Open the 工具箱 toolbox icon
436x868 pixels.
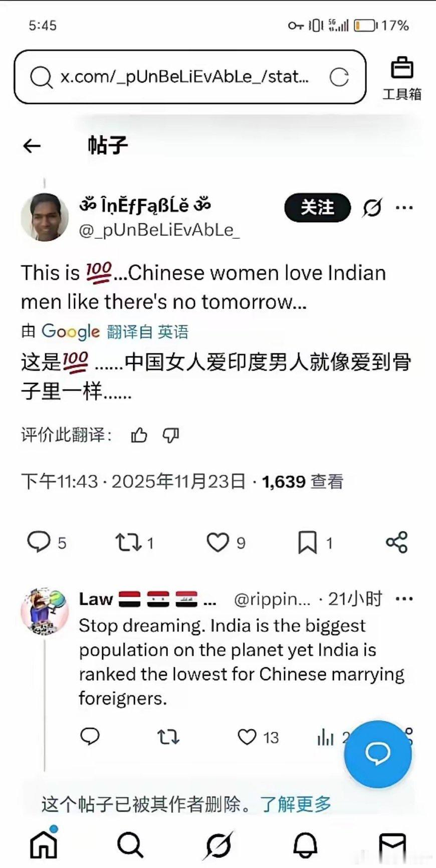[x=402, y=78]
